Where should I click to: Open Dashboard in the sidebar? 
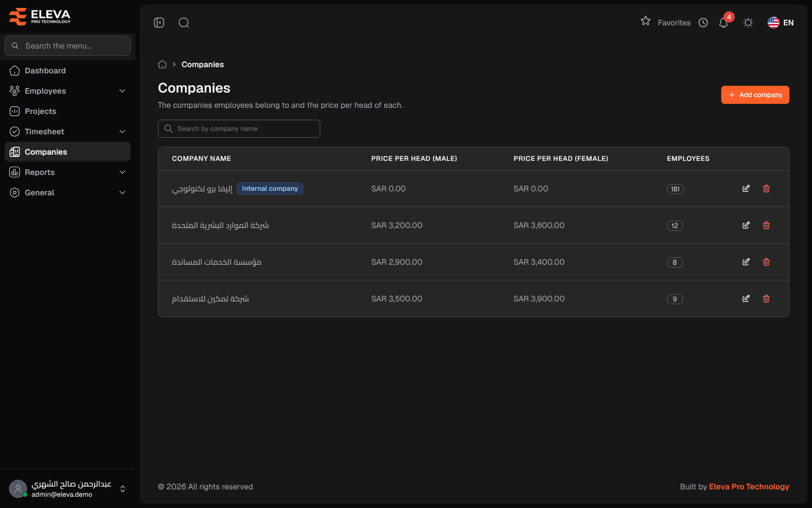68,71
